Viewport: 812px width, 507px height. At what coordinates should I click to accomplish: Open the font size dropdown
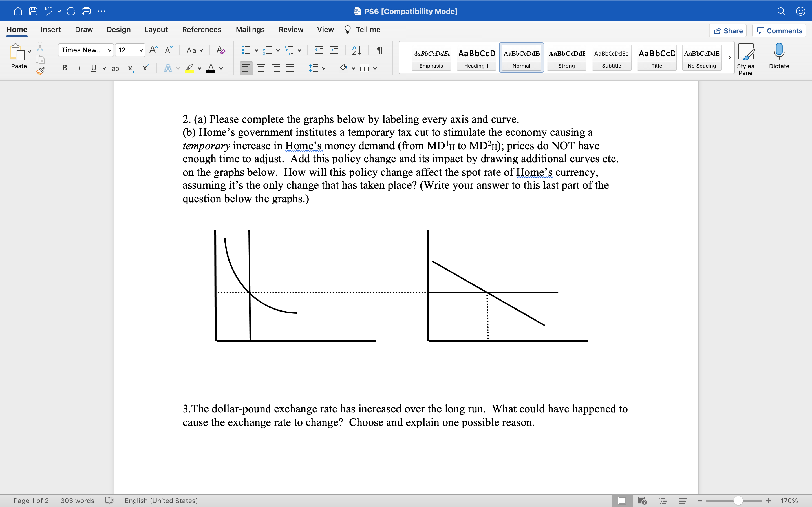(x=130, y=50)
